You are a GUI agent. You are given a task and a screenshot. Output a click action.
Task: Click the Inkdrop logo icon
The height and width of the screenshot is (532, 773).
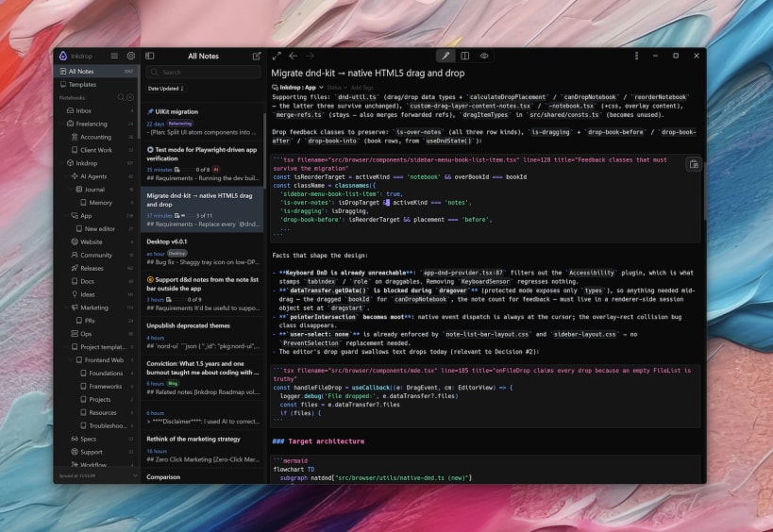coord(63,57)
